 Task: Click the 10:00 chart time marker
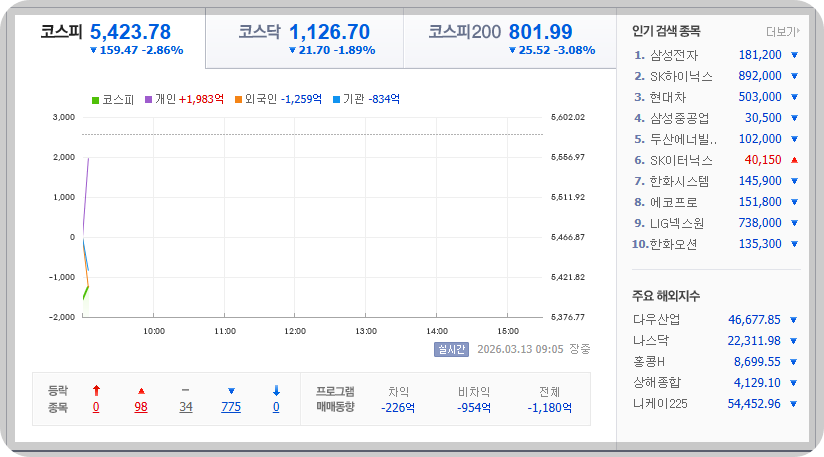point(154,331)
